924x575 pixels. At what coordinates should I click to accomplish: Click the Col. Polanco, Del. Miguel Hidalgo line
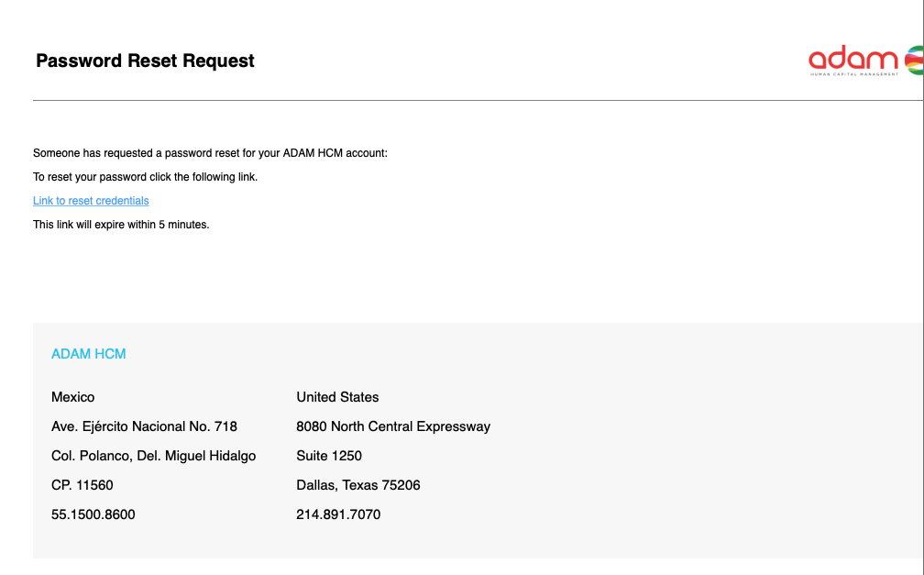pos(154,456)
